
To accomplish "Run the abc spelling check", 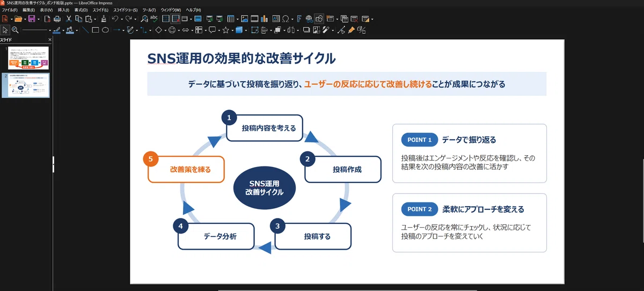I will [x=154, y=19].
